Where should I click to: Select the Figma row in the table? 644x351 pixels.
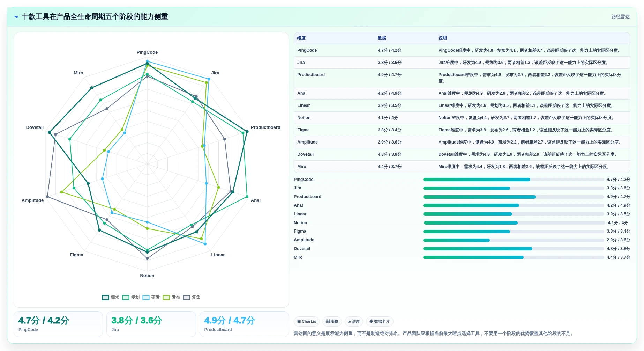click(x=462, y=130)
